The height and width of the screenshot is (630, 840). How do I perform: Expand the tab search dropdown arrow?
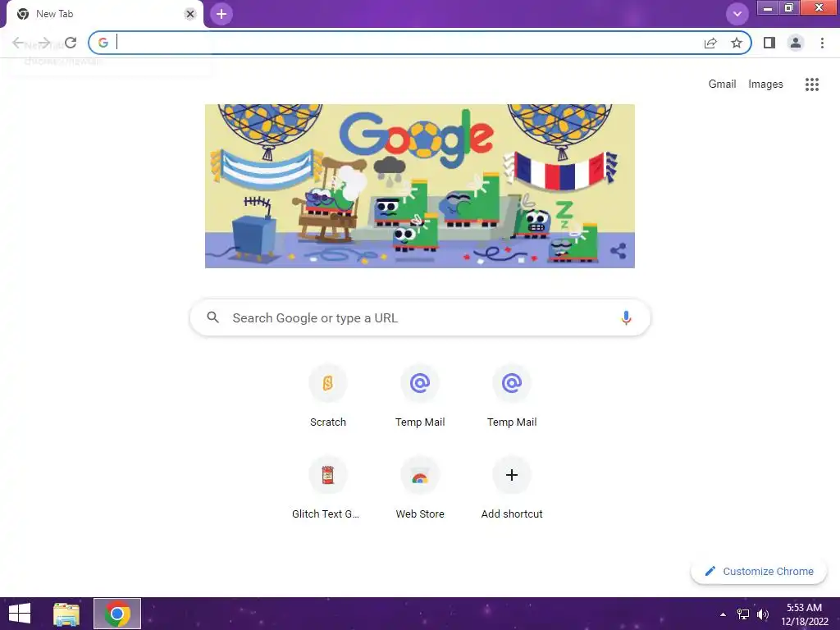tap(737, 14)
